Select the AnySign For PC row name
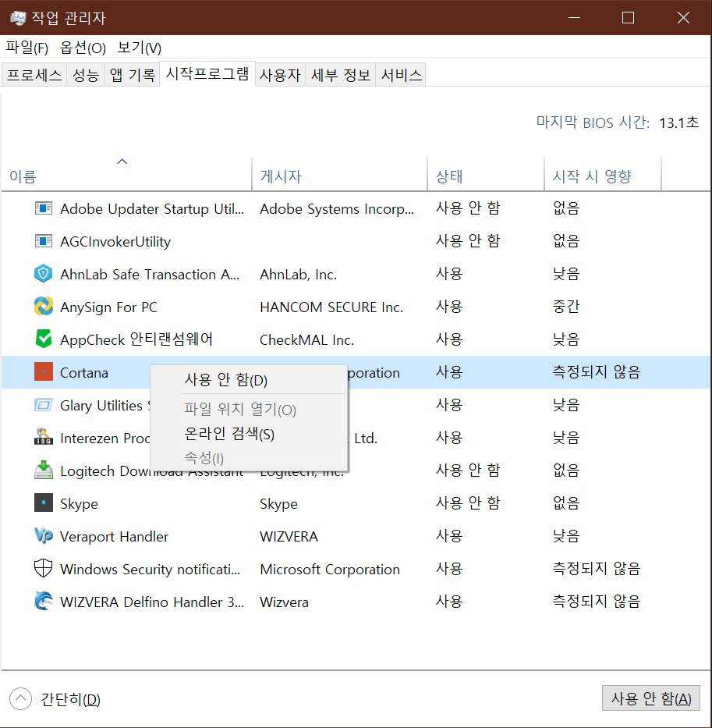 pos(108,307)
